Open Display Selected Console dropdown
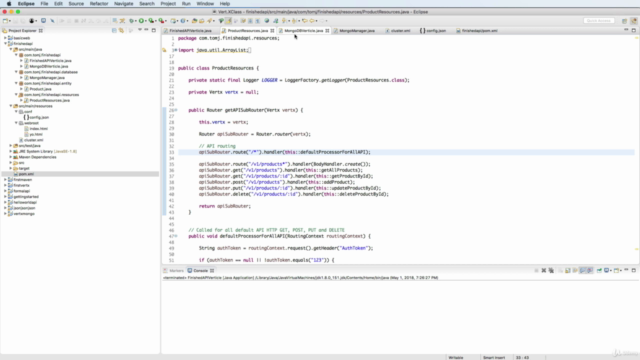Screen dimensions: 640x360 (x=611, y=270)
